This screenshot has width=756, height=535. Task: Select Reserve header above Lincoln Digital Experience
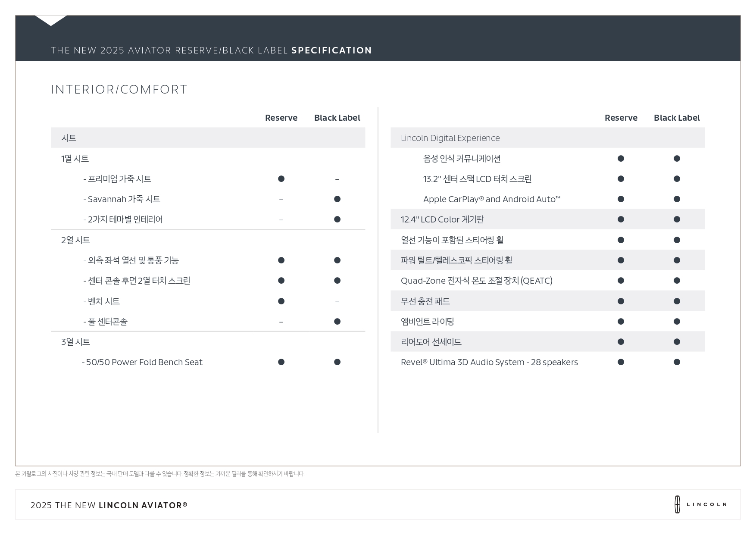tap(621, 118)
